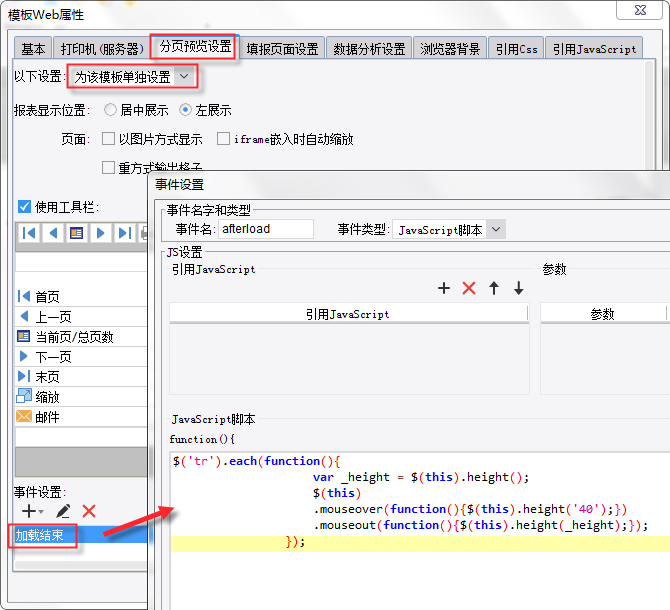This screenshot has width=670, height=610.
Task: Enable iframe嵌入时自动缩放 checkbox
Action: click(223, 139)
